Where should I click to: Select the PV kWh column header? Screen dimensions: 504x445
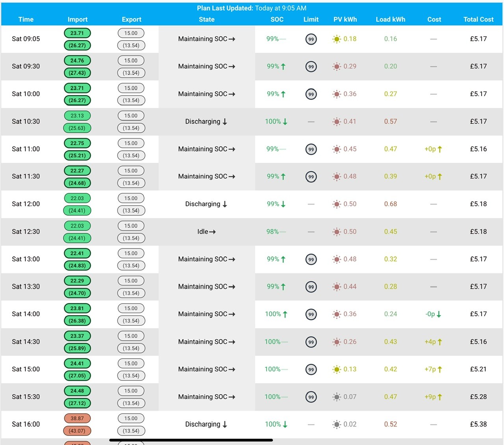345,19
